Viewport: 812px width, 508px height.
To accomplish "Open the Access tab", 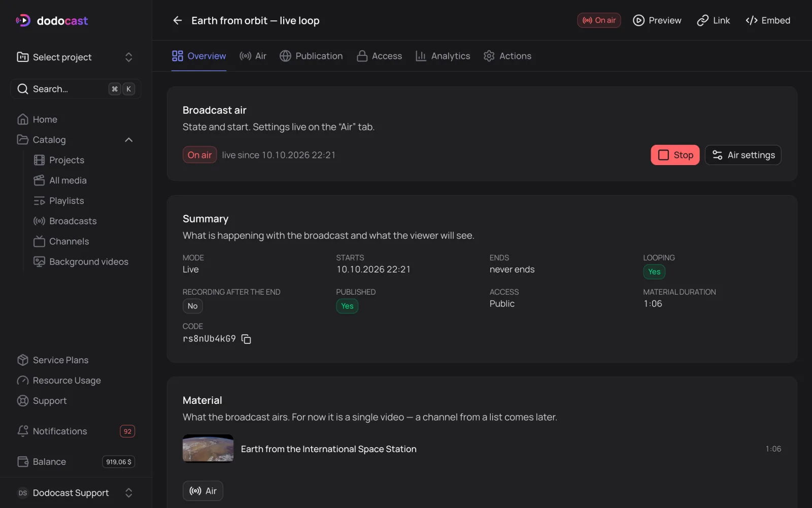I will (x=379, y=56).
